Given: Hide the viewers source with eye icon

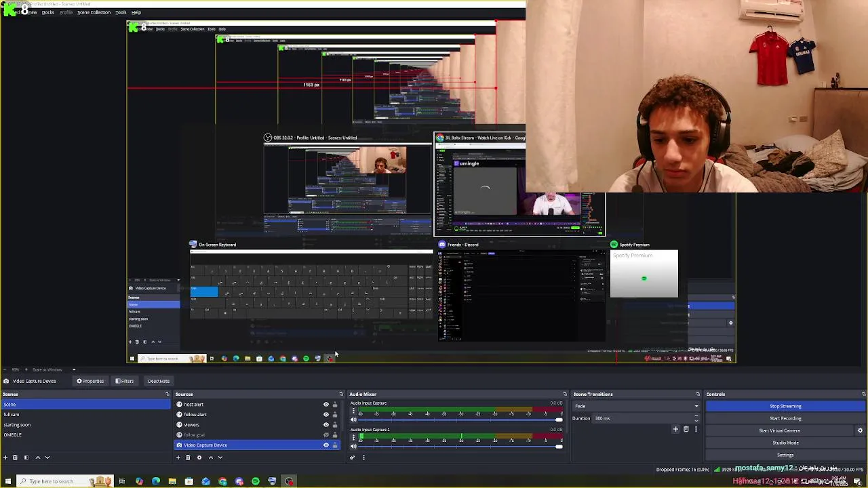Looking at the screenshot, I should tap(325, 425).
